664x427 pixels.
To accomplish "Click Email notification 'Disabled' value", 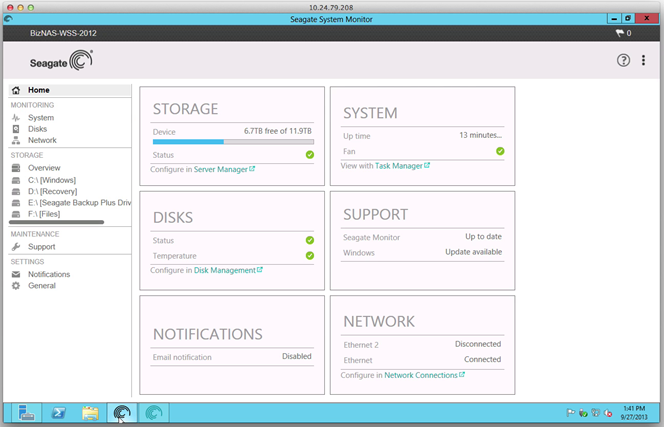I will 296,357.
